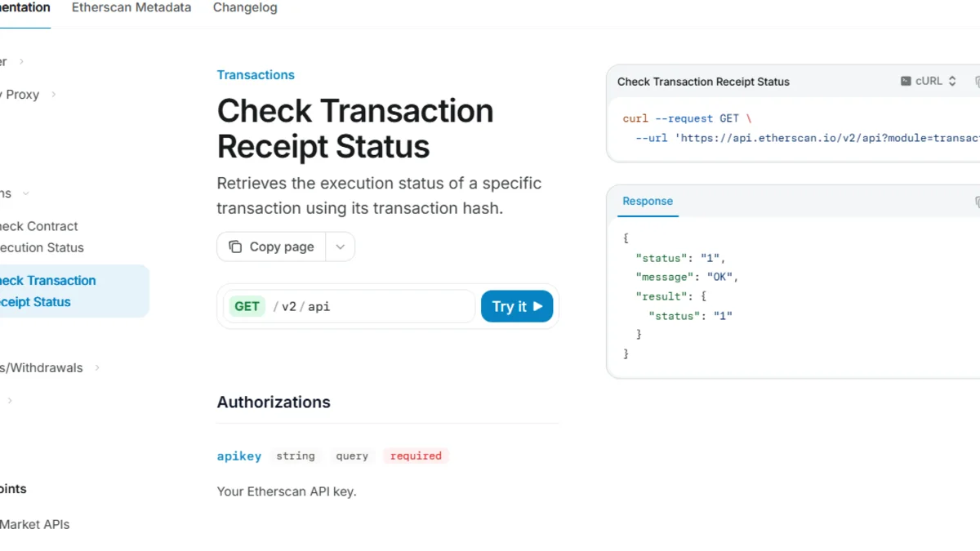Expand the Copy page options arrow
980x551 pixels.
click(x=341, y=247)
